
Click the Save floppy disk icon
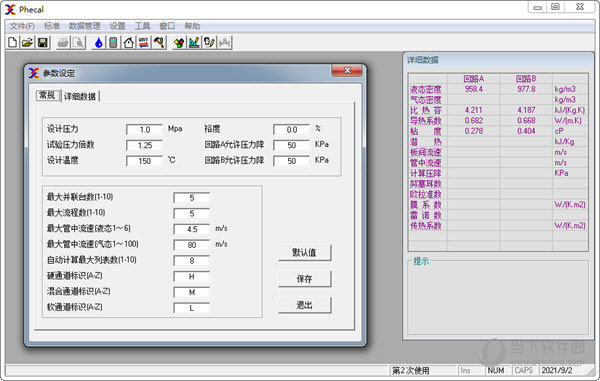pos(42,42)
